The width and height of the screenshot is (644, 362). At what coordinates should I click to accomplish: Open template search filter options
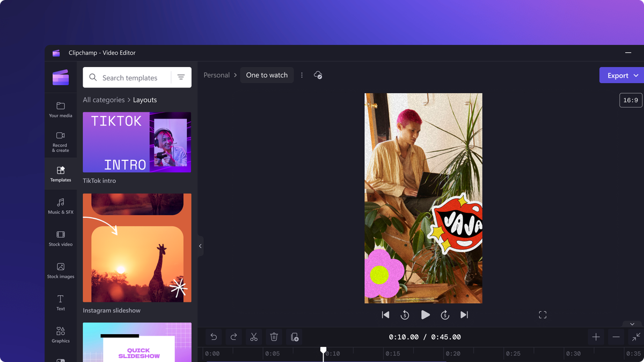(x=181, y=77)
